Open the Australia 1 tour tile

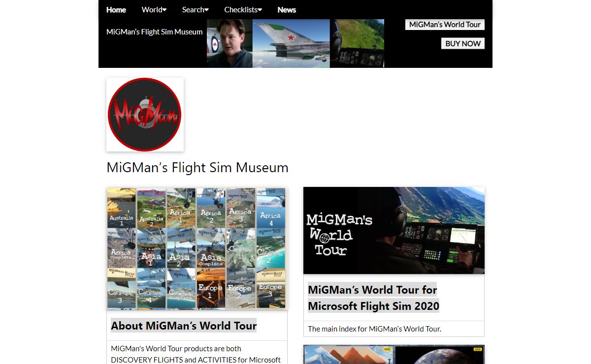point(122,208)
